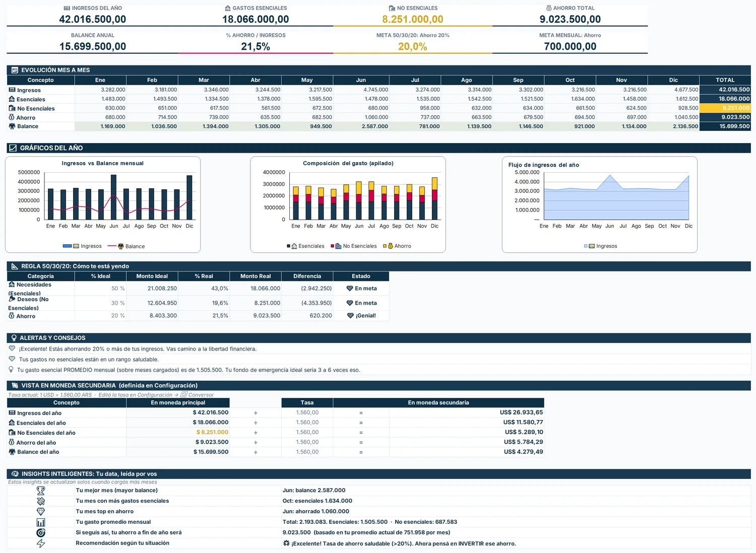756x553 pixels.
Task: Click the medal icon beside Tu mes con más gastos esenciales
Action: coord(41,501)
